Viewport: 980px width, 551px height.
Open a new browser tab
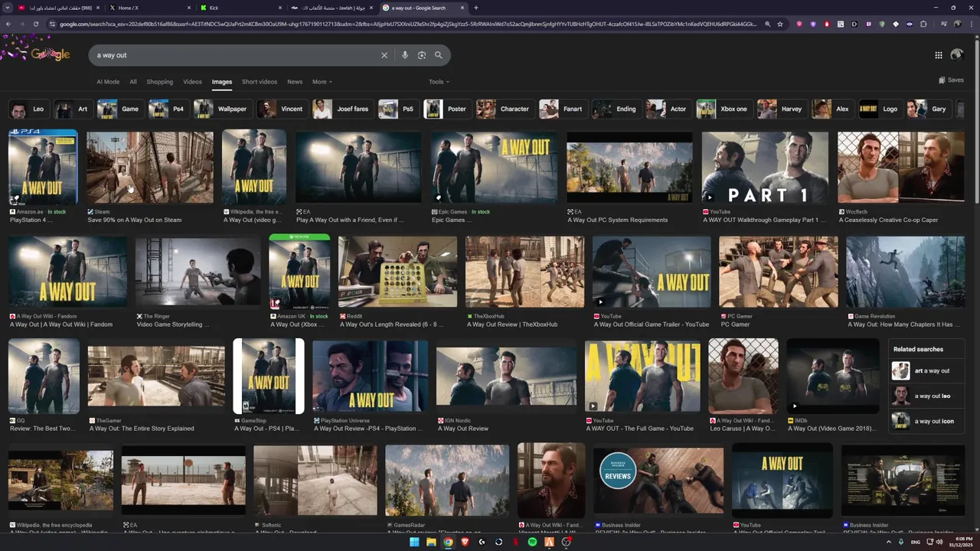476,8
